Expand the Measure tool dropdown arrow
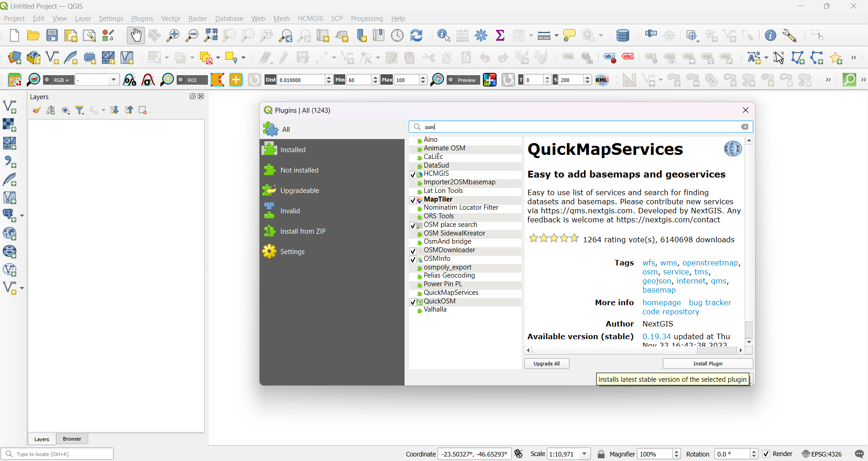The width and height of the screenshot is (868, 461). click(556, 35)
